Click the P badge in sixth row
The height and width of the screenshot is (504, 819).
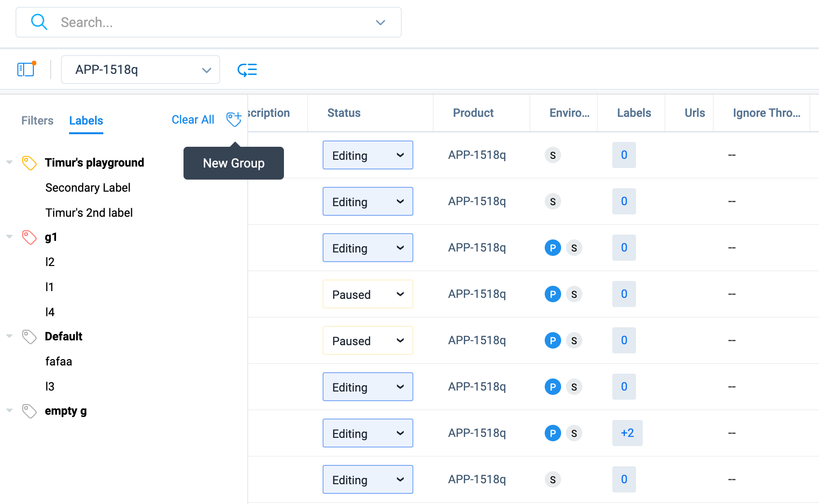[553, 387]
